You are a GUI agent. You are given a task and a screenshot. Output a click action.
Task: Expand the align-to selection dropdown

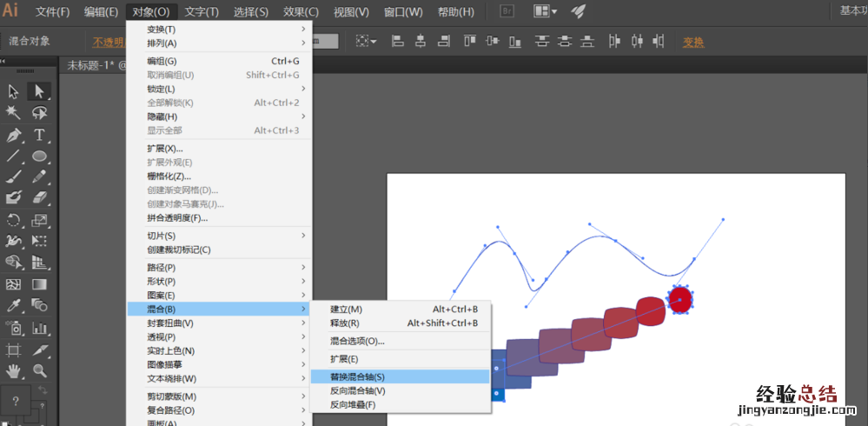point(366,41)
